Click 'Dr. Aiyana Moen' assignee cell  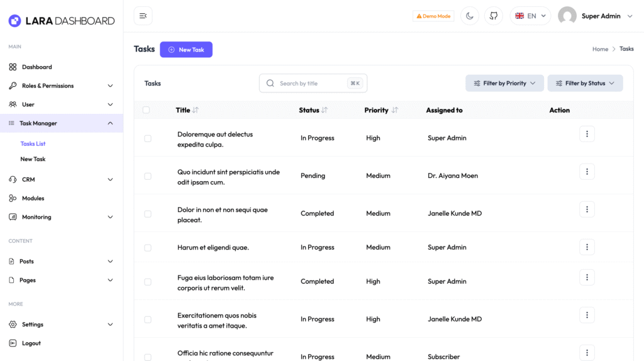453,175
